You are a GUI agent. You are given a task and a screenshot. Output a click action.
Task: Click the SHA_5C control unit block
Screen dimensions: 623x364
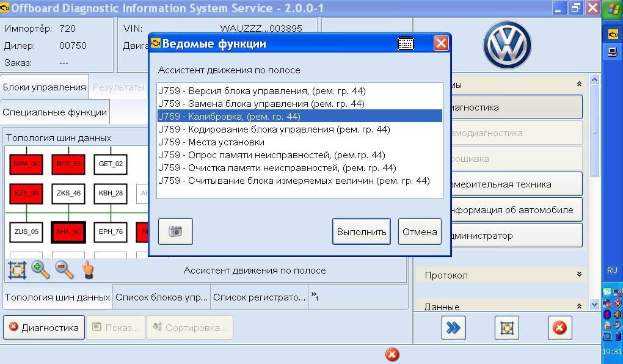68,232
